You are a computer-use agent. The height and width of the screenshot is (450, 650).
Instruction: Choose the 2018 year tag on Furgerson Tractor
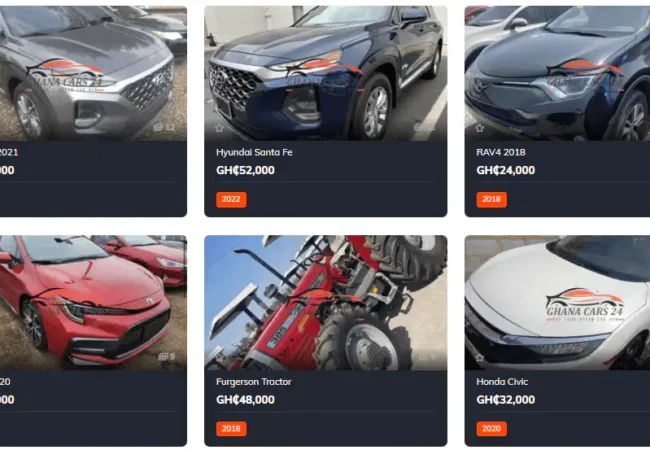pyautogui.click(x=231, y=428)
